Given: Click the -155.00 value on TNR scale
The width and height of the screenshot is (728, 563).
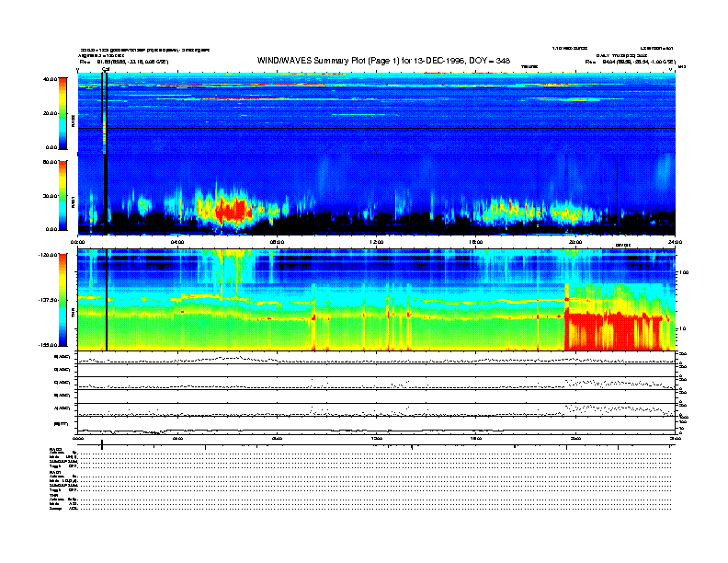Looking at the screenshot, I should pyautogui.click(x=48, y=345).
